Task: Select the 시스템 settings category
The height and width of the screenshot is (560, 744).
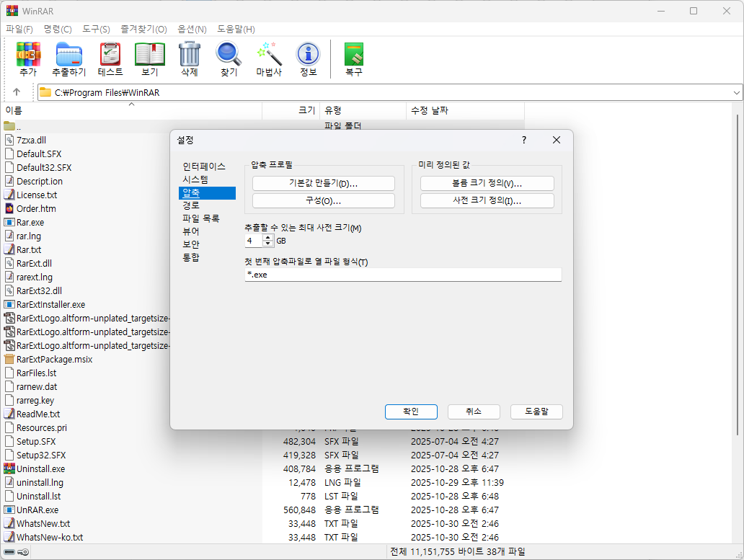Action: tap(195, 179)
